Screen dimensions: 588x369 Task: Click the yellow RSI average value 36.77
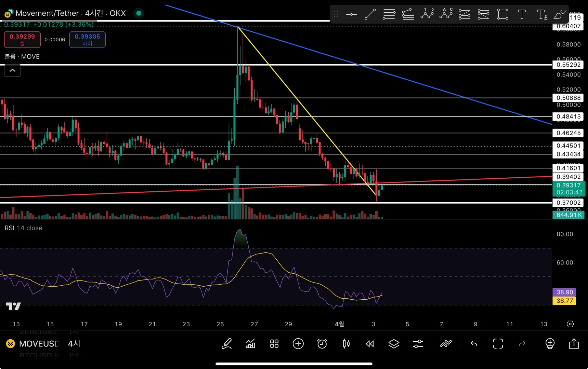[x=564, y=301]
